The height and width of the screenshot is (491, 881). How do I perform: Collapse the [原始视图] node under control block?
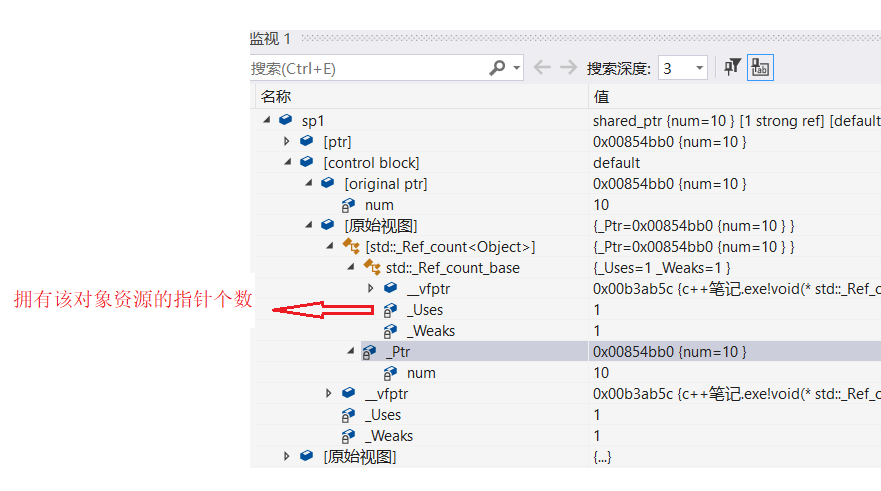(x=308, y=225)
